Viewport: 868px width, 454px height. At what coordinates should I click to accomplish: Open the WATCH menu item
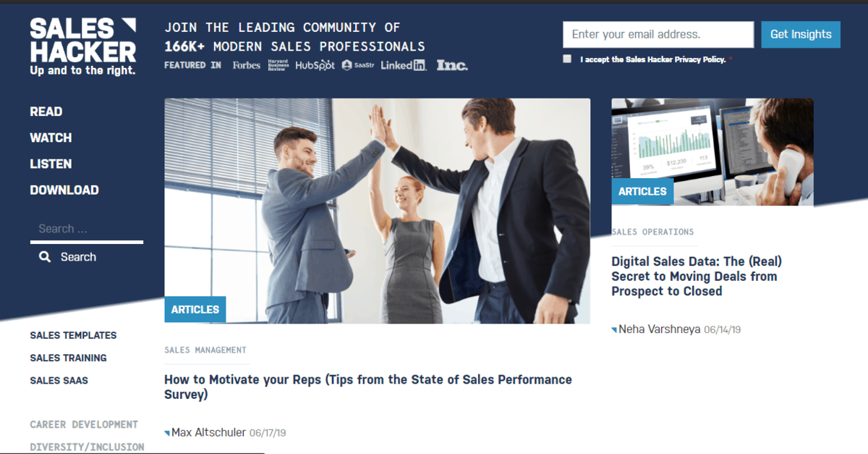[x=51, y=138]
